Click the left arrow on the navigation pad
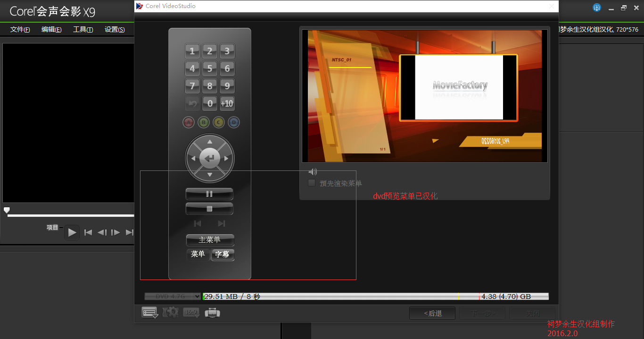 pyautogui.click(x=193, y=158)
